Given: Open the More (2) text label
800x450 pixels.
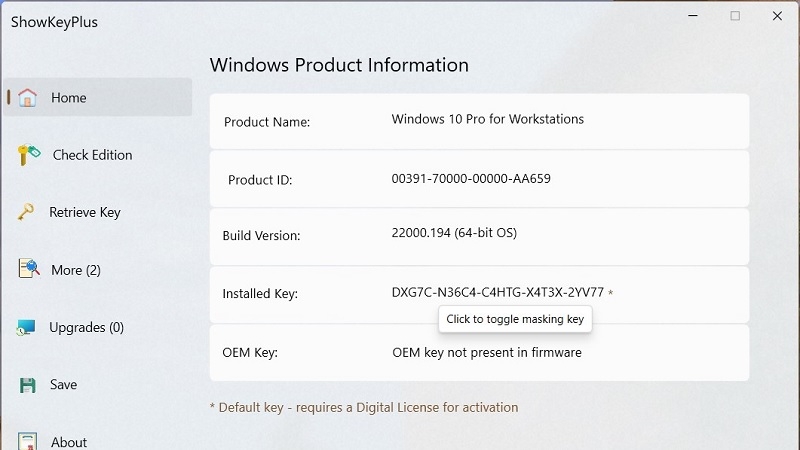Looking at the screenshot, I should [x=76, y=270].
